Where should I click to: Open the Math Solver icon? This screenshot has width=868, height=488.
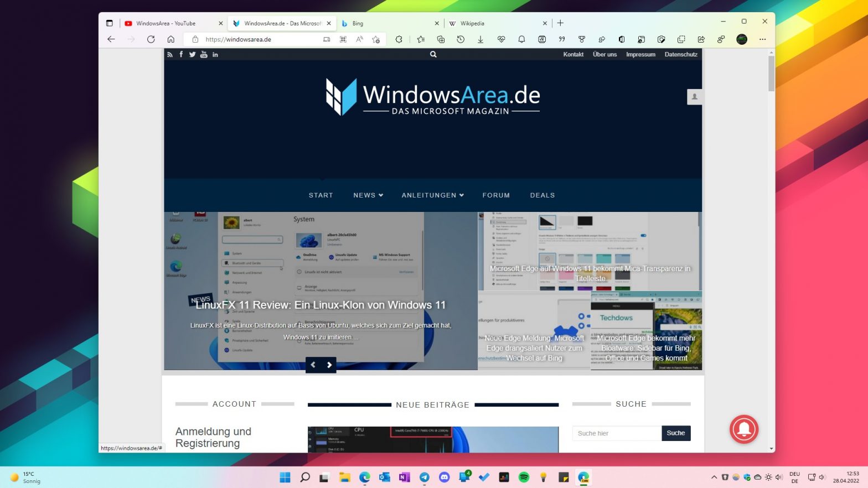[542, 39]
